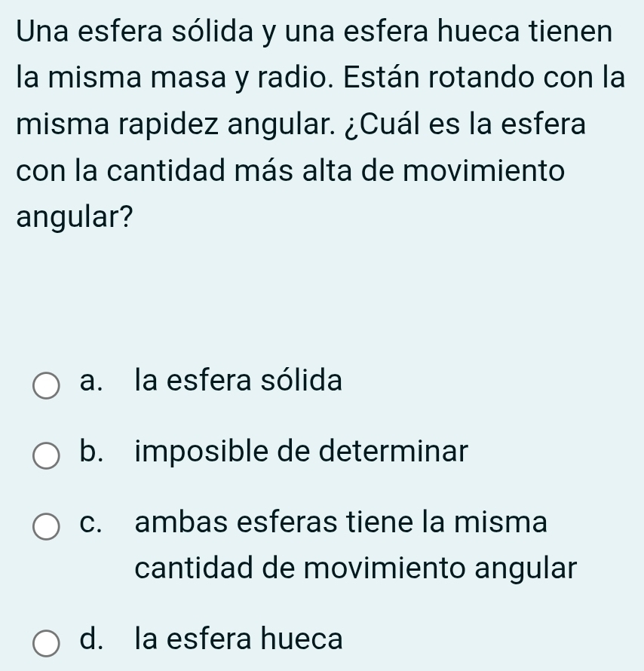Click the question line "con la cantidad más alta"

click(x=290, y=171)
